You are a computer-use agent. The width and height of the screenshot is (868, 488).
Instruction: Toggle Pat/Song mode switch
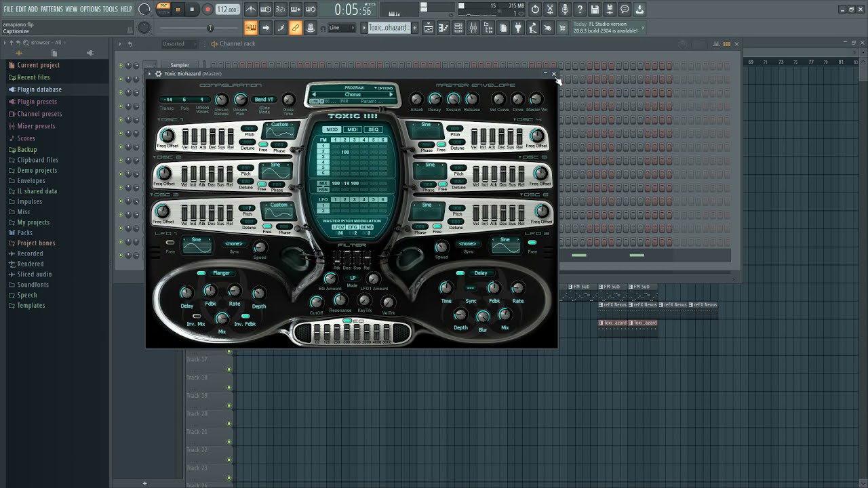pos(163,9)
